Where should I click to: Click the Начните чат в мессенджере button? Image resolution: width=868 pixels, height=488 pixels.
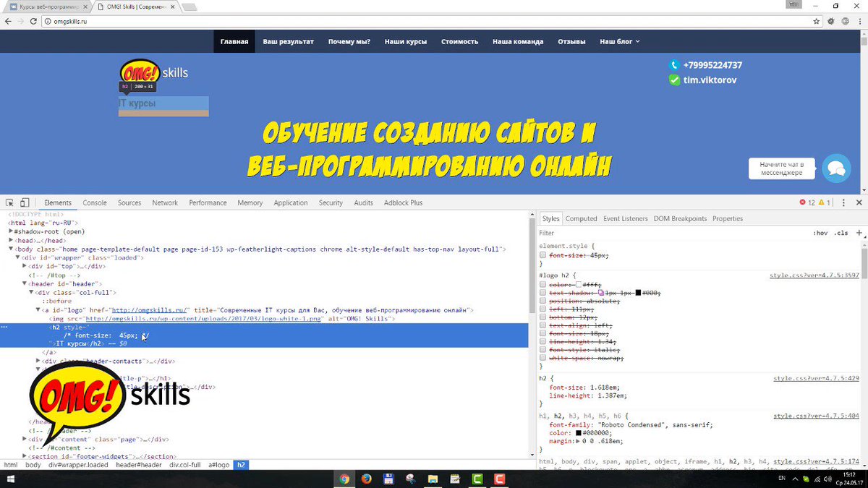click(x=781, y=168)
